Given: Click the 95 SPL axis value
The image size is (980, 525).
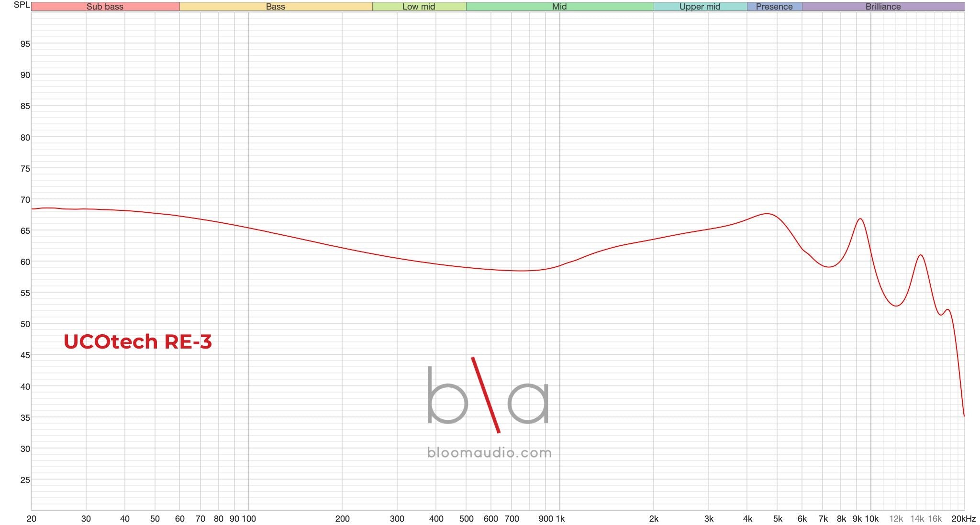Looking at the screenshot, I should [x=25, y=44].
